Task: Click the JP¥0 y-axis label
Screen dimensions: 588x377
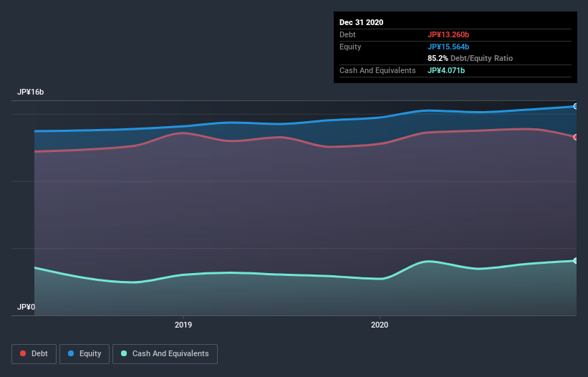Action: (x=26, y=307)
